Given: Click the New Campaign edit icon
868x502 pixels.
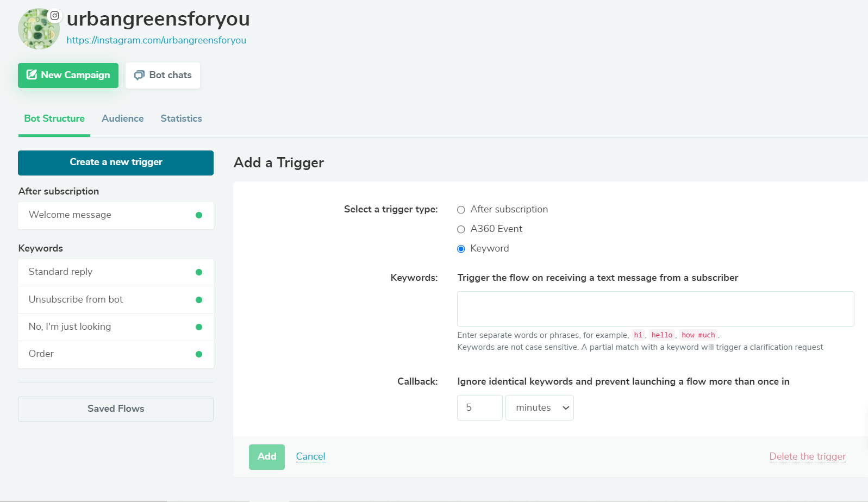Looking at the screenshot, I should pyautogui.click(x=32, y=75).
